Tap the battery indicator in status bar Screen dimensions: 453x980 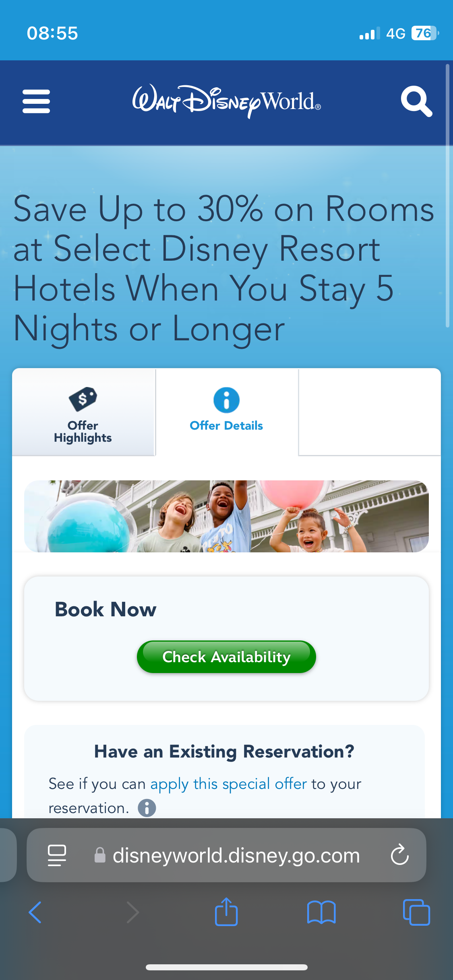click(x=425, y=33)
